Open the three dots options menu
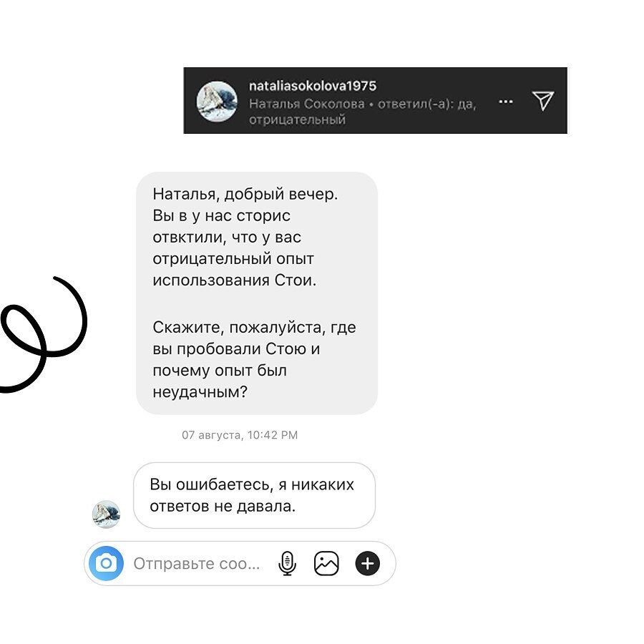This screenshot has height=644, width=644. 506,102
